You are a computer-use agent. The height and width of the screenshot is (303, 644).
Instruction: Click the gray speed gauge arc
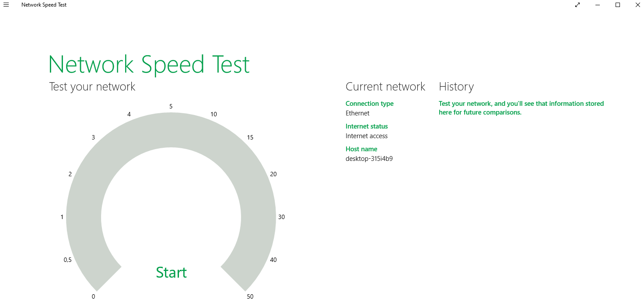[x=171, y=129]
